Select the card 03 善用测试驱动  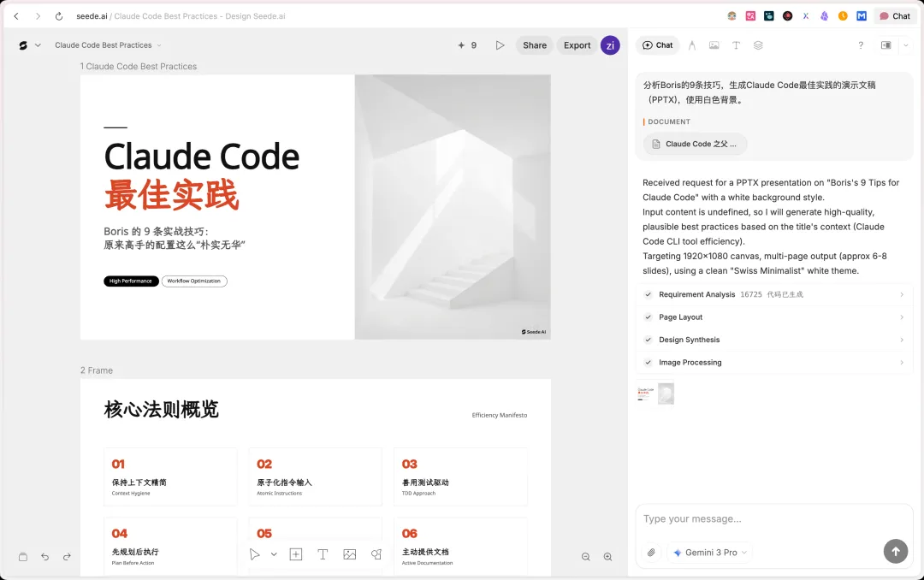tap(460, 476)
